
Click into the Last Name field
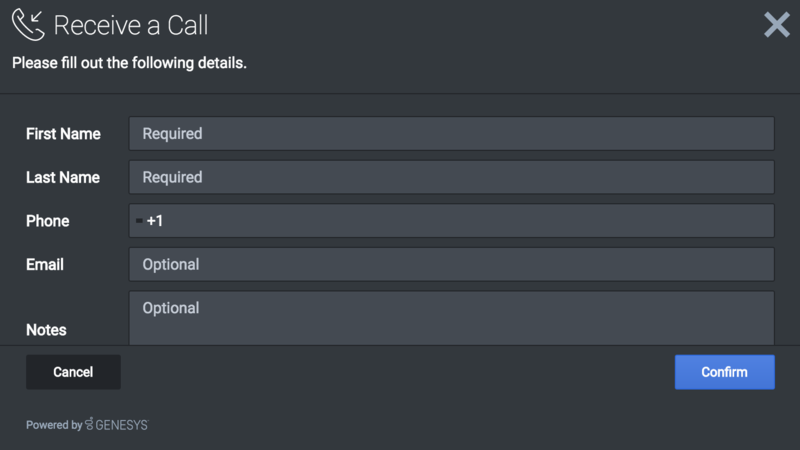click(451, 178)
